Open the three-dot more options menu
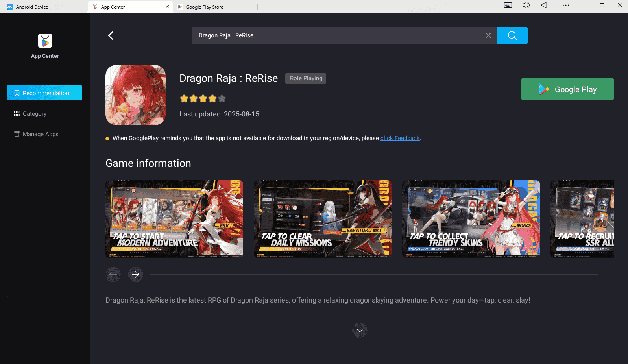 click(566, 5)
